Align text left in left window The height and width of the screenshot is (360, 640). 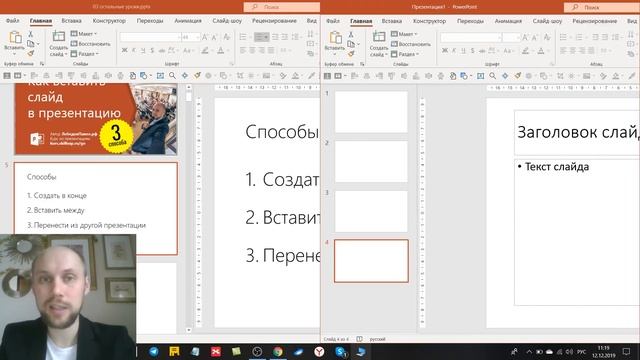[x=243, y=51]
